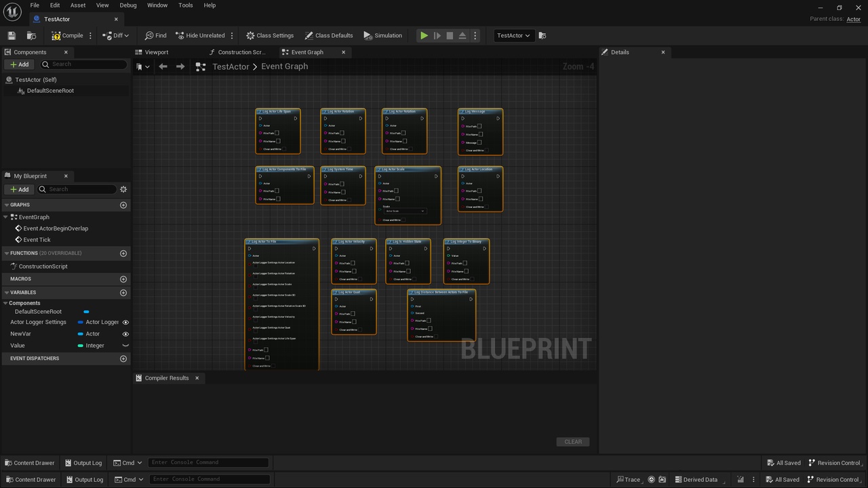Click the Find toolbar button
The image size is (868, 488).
[x=155, y=35]
